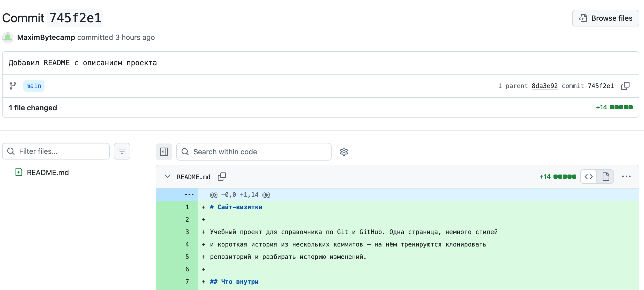Viewport: 644px width, 290px height.
Task: Click the '# Сайт-визитка' heading line
Action: tap(236, 207)
